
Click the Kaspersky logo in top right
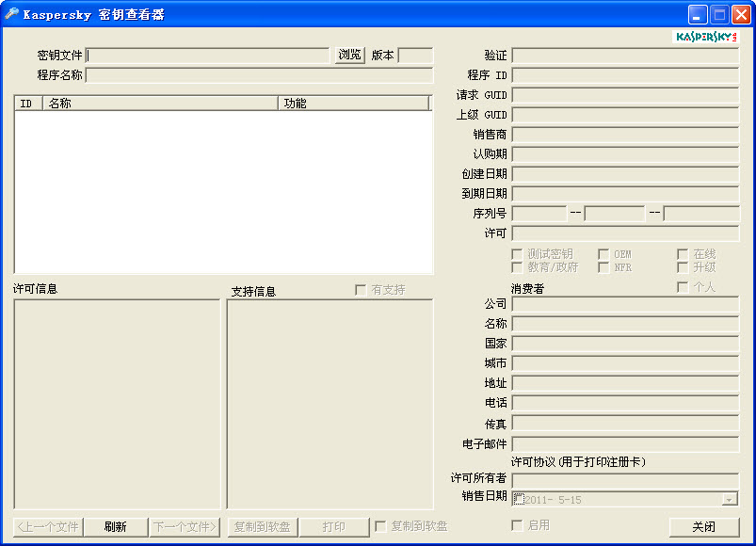coord(706,37)
